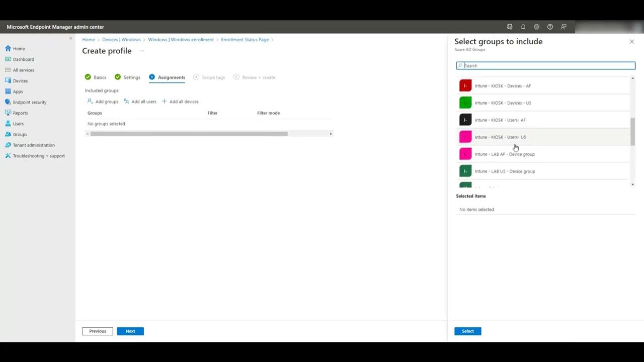Click the red KIOSK Devices AF avatar
644x362 pixels.
click(x=465, y=85)
